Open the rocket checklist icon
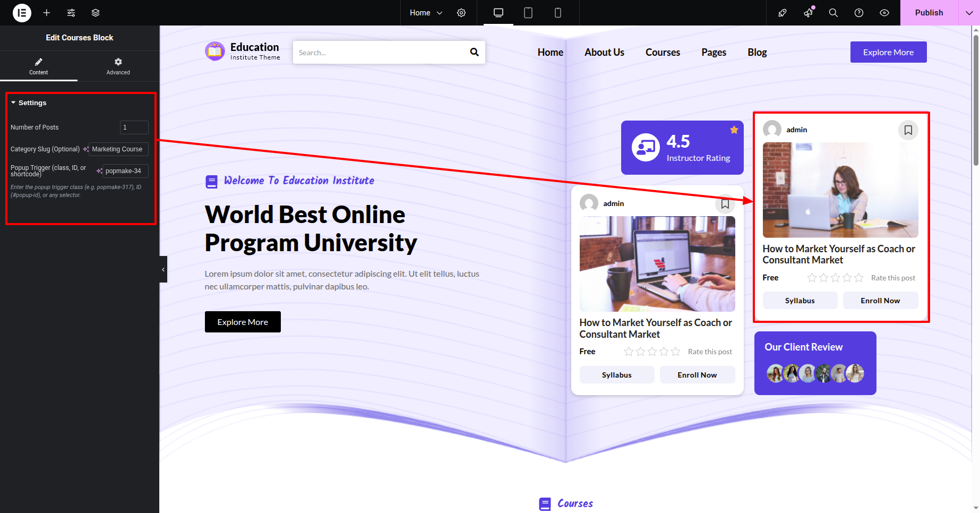 (x=783, y=13)
